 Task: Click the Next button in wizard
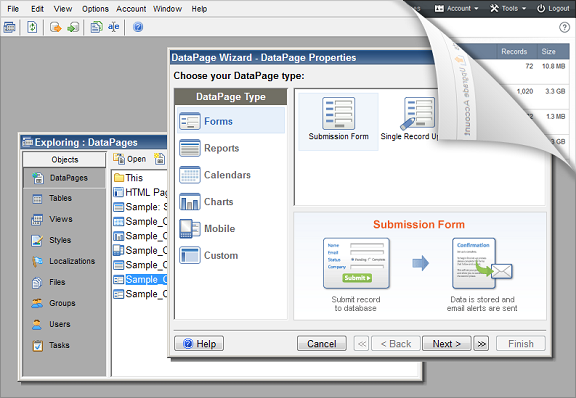pyautogui.click(x=446, y=344)
